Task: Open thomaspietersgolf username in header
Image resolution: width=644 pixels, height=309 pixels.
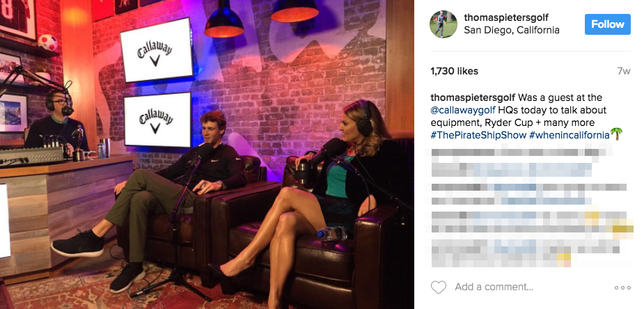Action: pyautogui.click(x=506, y=17)
